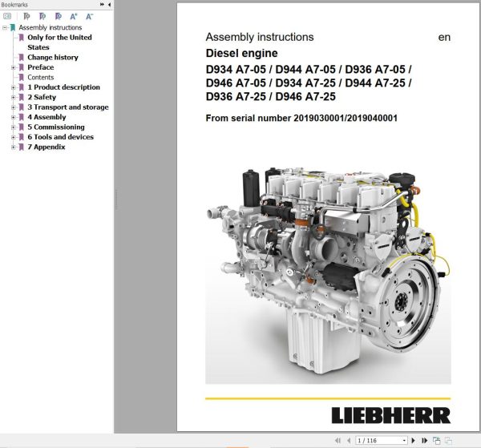The image size is (481, 448).
Task: Click the purple bookmark icon beside Change history
Action: (21, 58)
